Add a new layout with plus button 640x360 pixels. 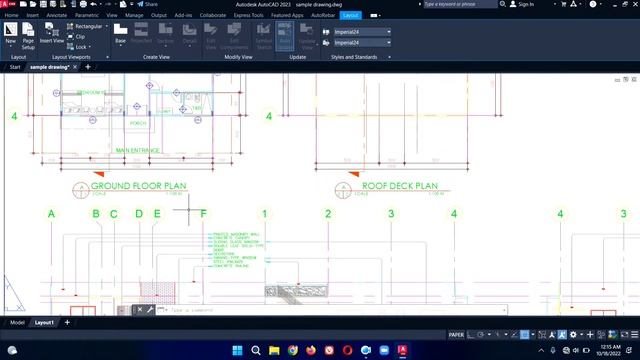pos(67,322)
